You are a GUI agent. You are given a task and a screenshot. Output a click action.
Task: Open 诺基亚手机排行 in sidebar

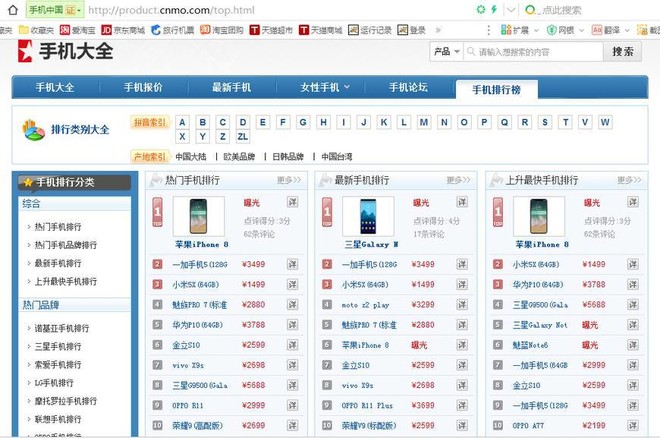[62, 328]
